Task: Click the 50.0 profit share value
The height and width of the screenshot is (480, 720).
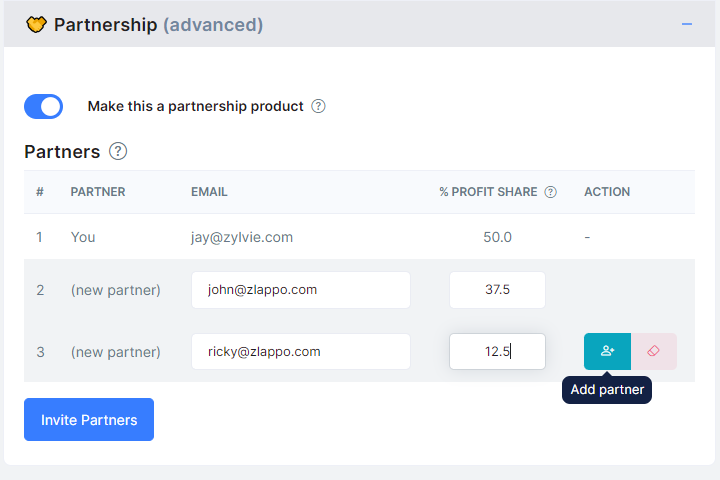Action: pos(497,237)
